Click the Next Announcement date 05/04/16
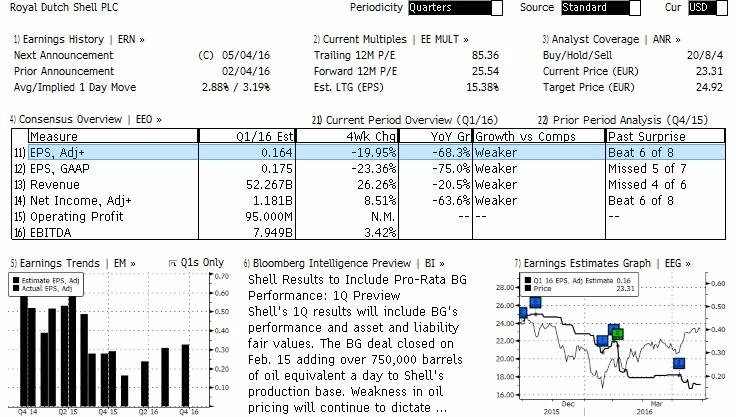The width and height of the screenshot is (736, 417). [x=246, y=55]
